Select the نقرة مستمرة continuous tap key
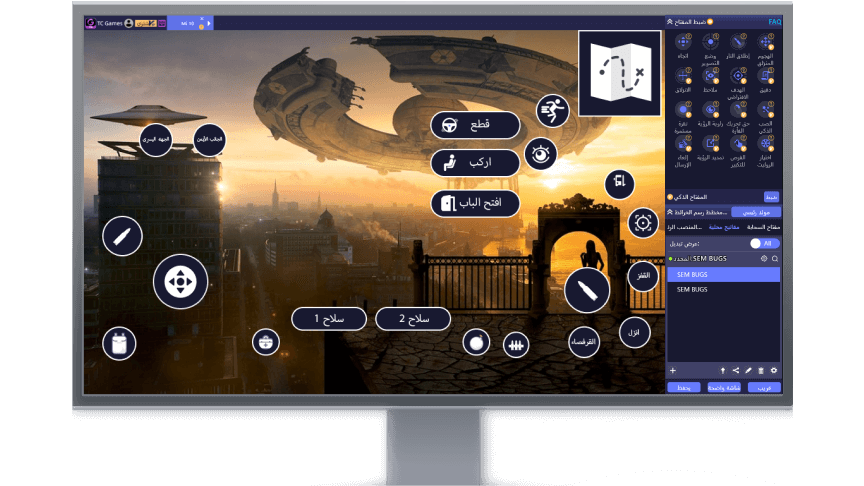The image size is (864, 486). 683,110
